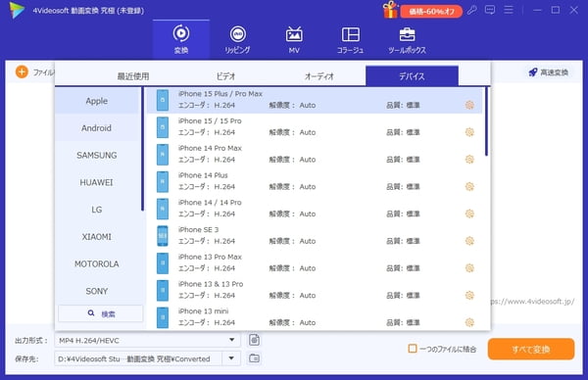Choose the iPhone 15 / 15 Pro preset
Viewport: 588px width, 380px height.
315,127
